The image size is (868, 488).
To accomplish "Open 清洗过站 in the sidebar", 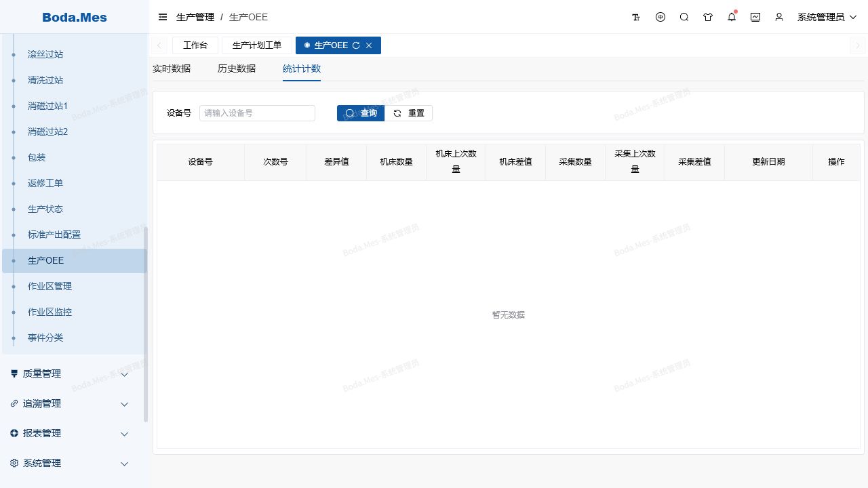I will pos(75,80).
